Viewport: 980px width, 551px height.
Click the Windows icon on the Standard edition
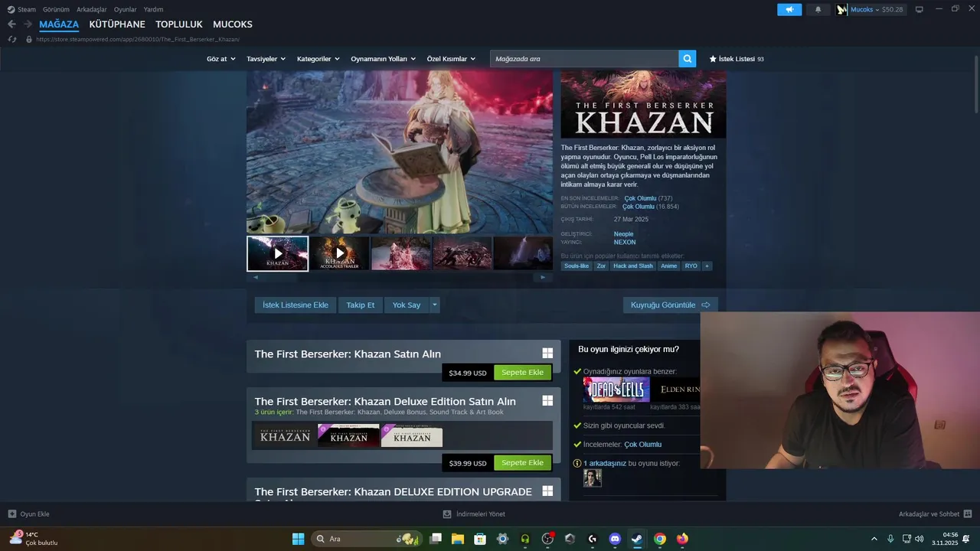547,353
